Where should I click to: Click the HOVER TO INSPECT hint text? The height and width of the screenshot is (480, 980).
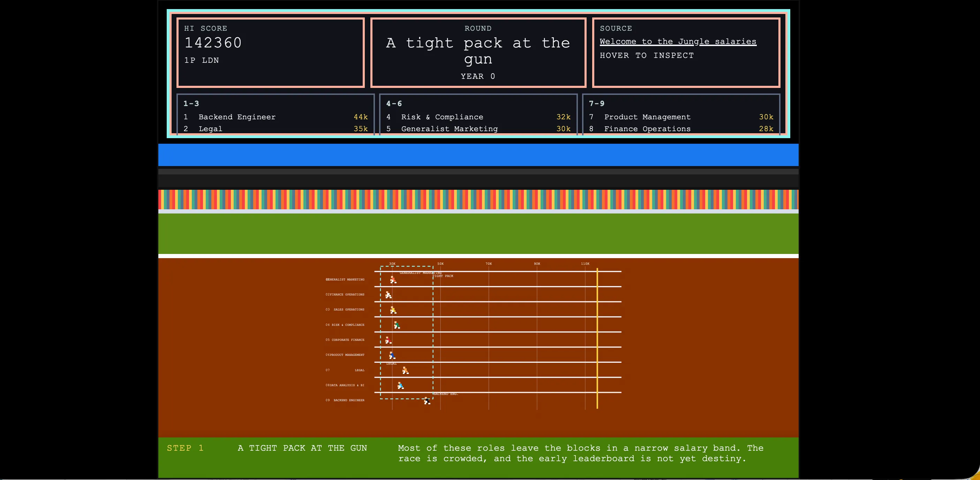[x=647, y=55]
